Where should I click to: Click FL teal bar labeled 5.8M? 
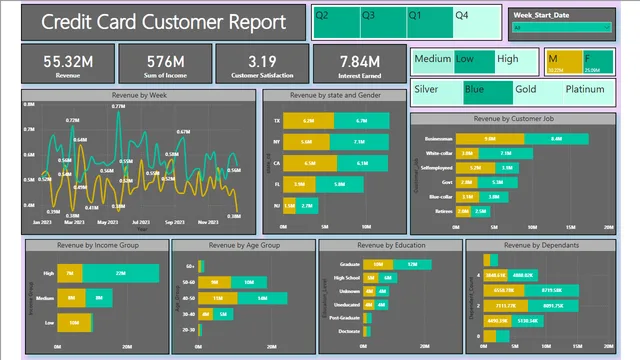[x=340, y=184]
